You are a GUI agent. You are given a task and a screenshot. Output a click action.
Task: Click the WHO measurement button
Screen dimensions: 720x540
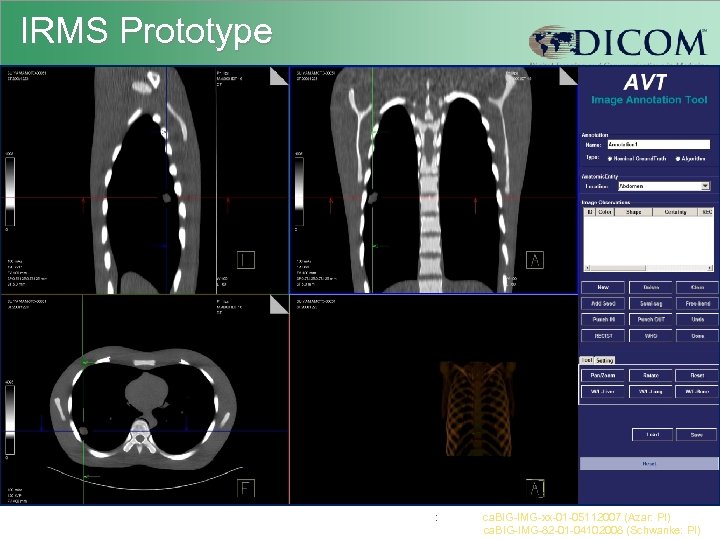(651, 336)
